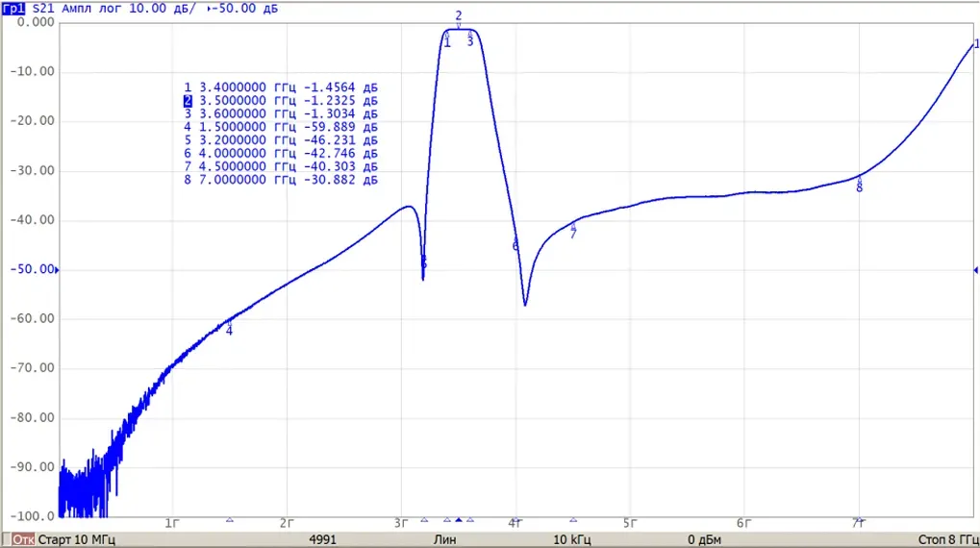Click the Стоп 8 ГГц stop frequency field
The width and height of the screenshot is (980, 548).
pyautogui.click(x=948, y=539)
